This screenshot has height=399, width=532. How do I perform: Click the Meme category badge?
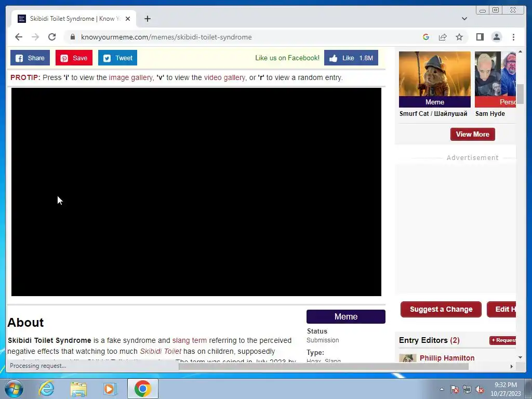click(x=345, y=316)
